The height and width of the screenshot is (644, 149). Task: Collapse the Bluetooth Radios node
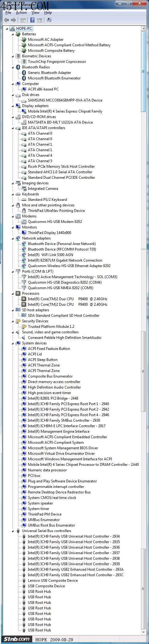pyautogui.click(x=13, y=67)
